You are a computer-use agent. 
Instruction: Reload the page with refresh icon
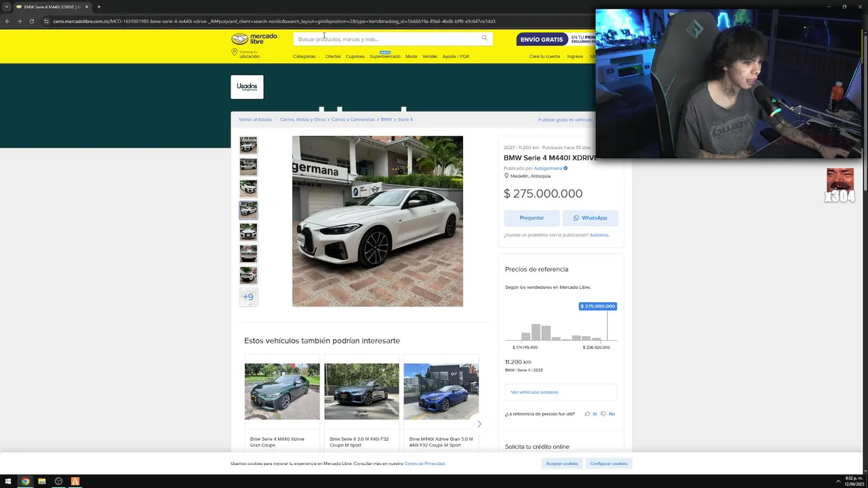point(32,21)
